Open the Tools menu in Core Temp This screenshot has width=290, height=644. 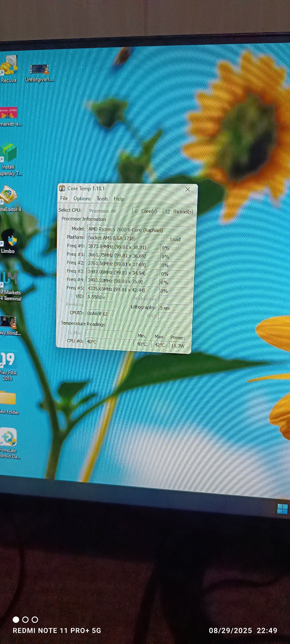click(102, 199)
